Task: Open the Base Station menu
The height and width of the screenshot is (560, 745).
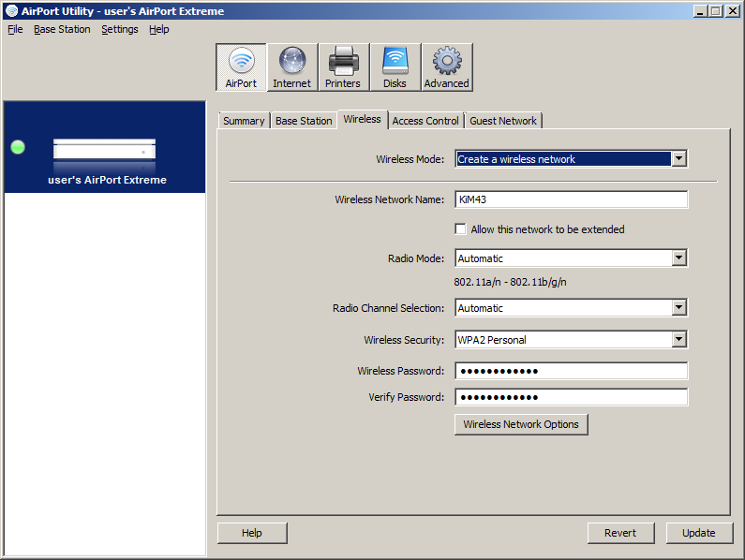Action: click(x=62, y=29)
